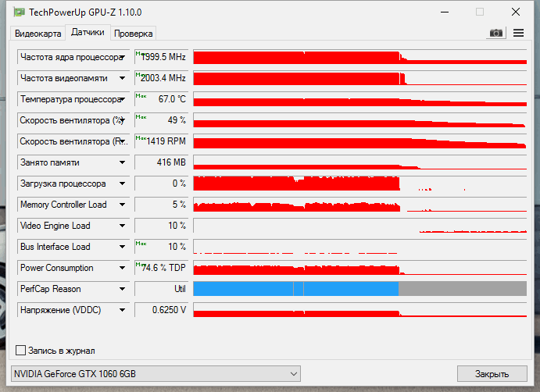The width and height of the screenshot is (540, 392).
Task: Click the 1419 RPM fan value
Action: coord(161,141)
